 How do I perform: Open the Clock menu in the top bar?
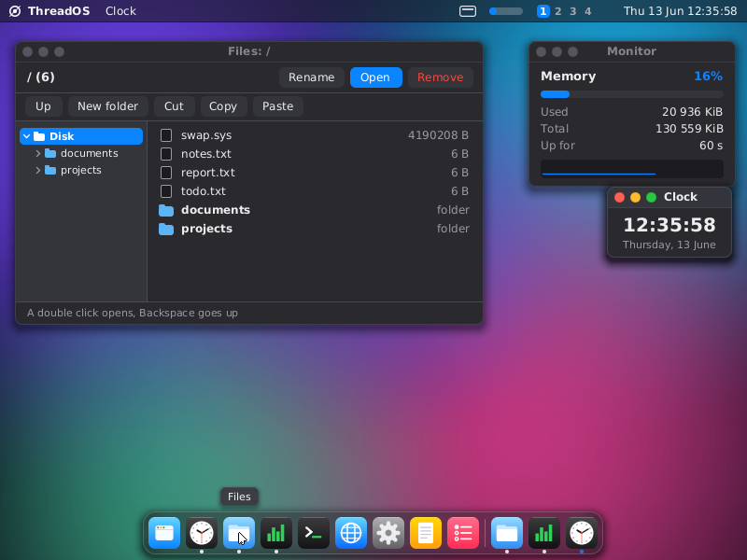tap(120, 11)
